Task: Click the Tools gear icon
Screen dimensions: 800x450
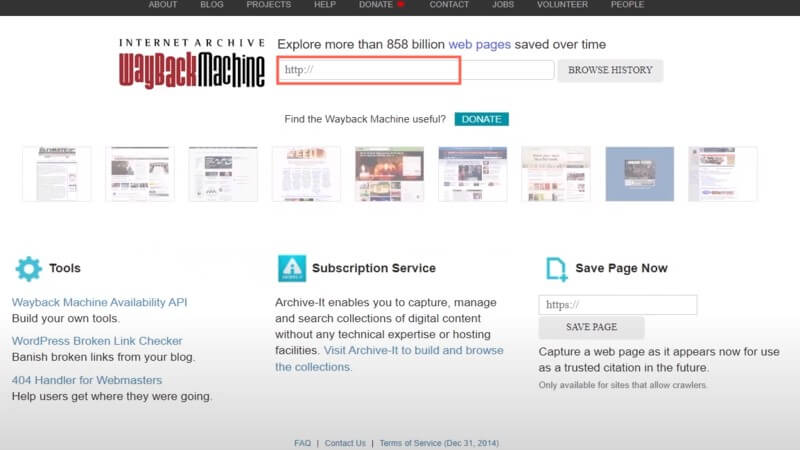Action: click(x=29, y=268)
